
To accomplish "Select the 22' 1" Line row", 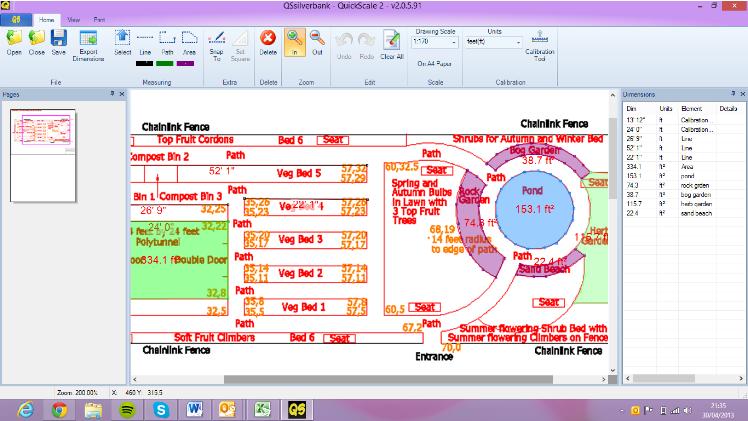I will (684, 157).
